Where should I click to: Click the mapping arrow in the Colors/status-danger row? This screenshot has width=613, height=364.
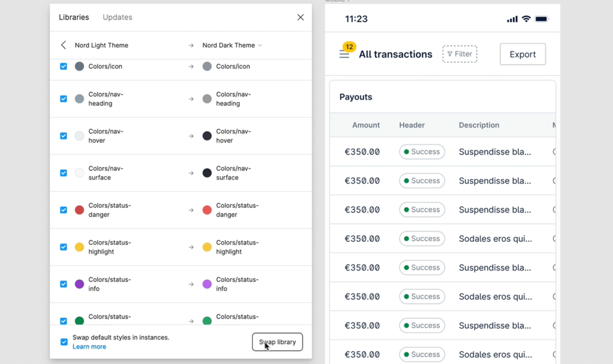tap(191, 210)
